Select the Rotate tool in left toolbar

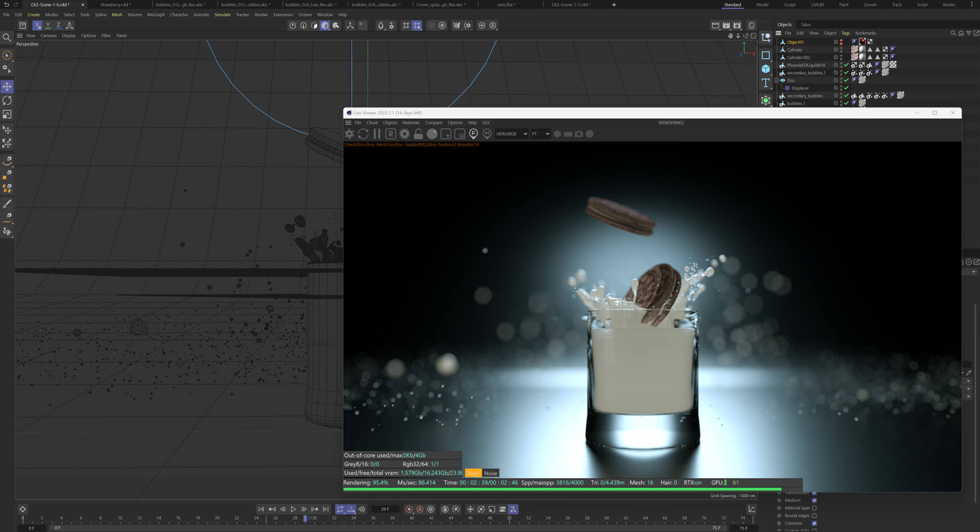7,100
